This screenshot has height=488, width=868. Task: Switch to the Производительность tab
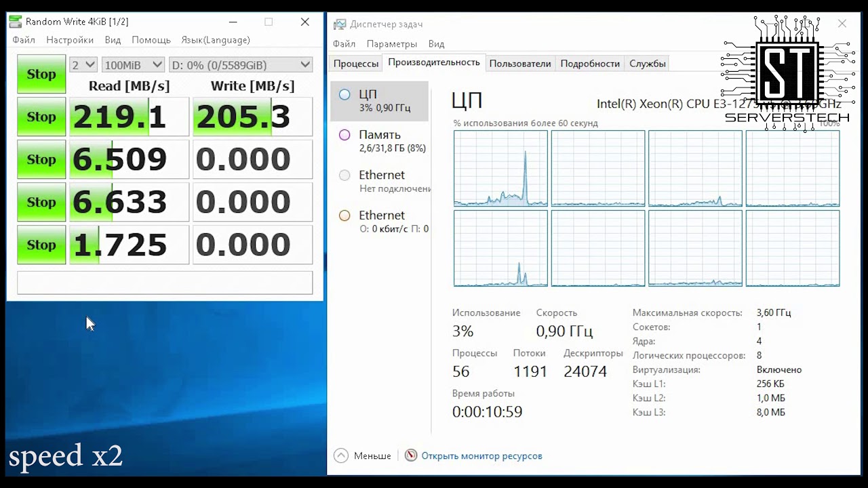434,62
